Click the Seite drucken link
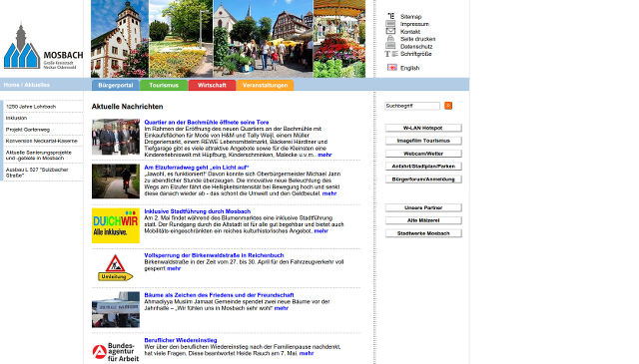This screenshot has width=639, height=364. [417, 39]
